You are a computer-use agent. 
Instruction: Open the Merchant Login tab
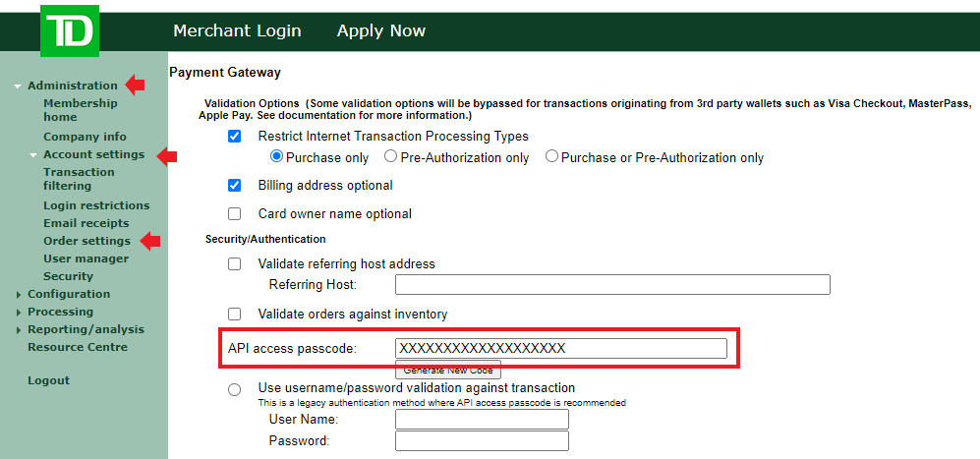tap(237, 31)
